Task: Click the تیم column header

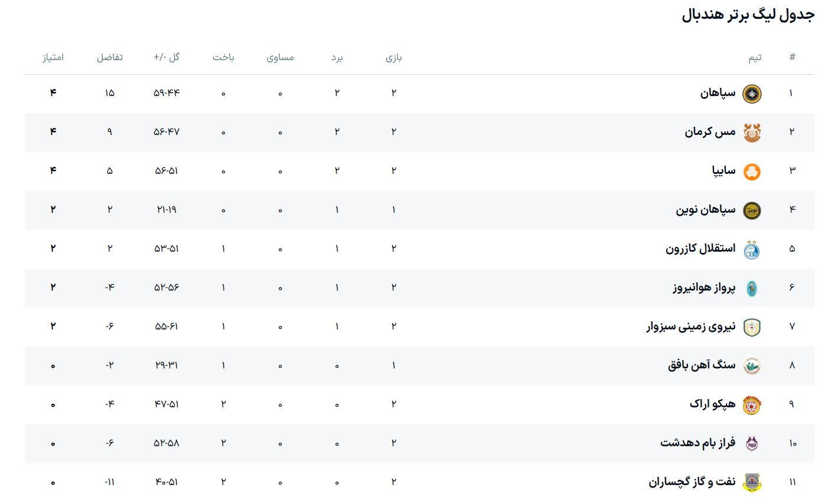Action: [x=755, y=57]
